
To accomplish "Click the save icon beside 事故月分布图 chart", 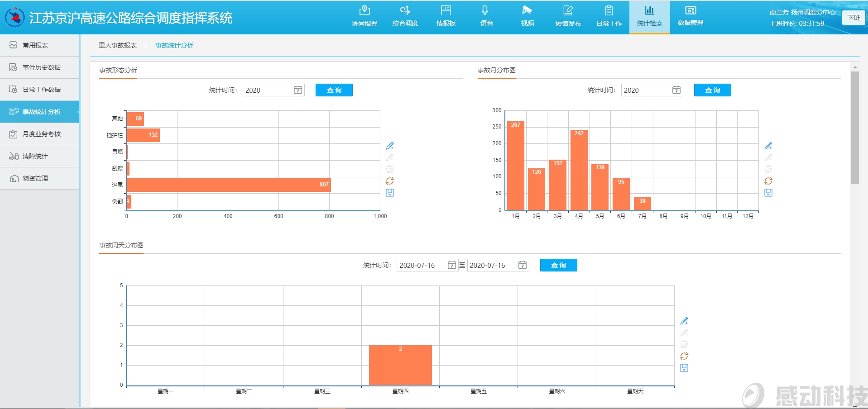I will (768, 193).
